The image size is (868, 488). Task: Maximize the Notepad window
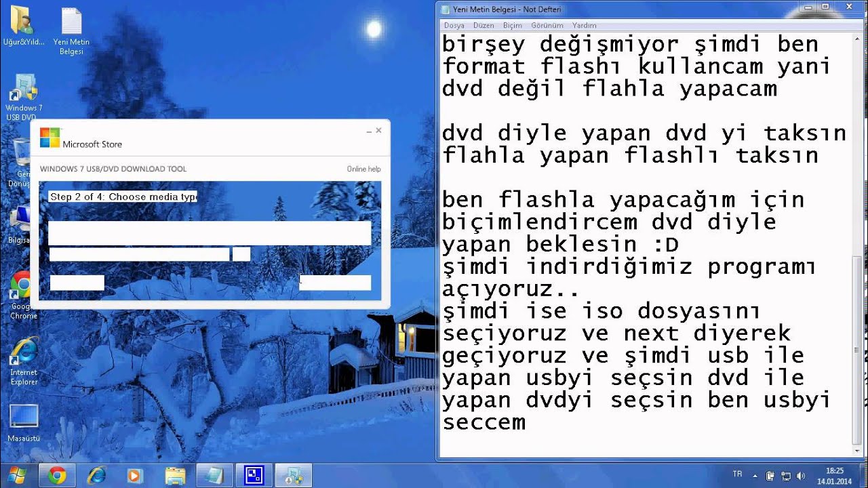[x=825, y=7]
